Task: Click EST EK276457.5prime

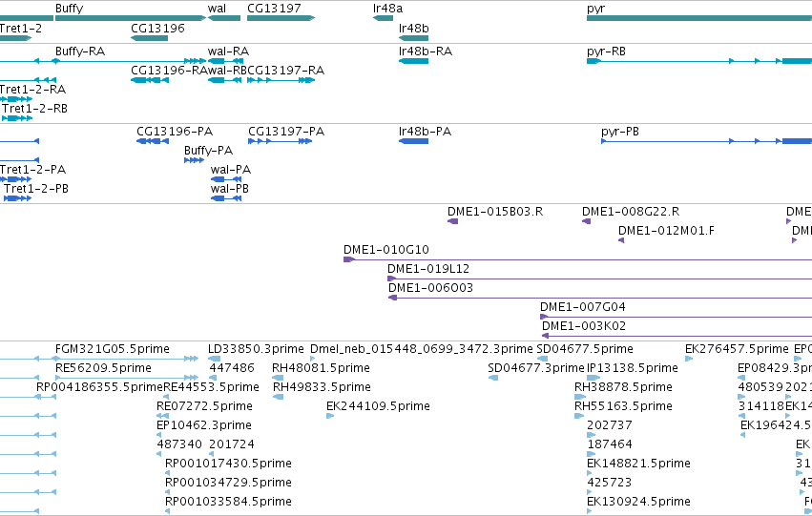Action: pos(689,359)
